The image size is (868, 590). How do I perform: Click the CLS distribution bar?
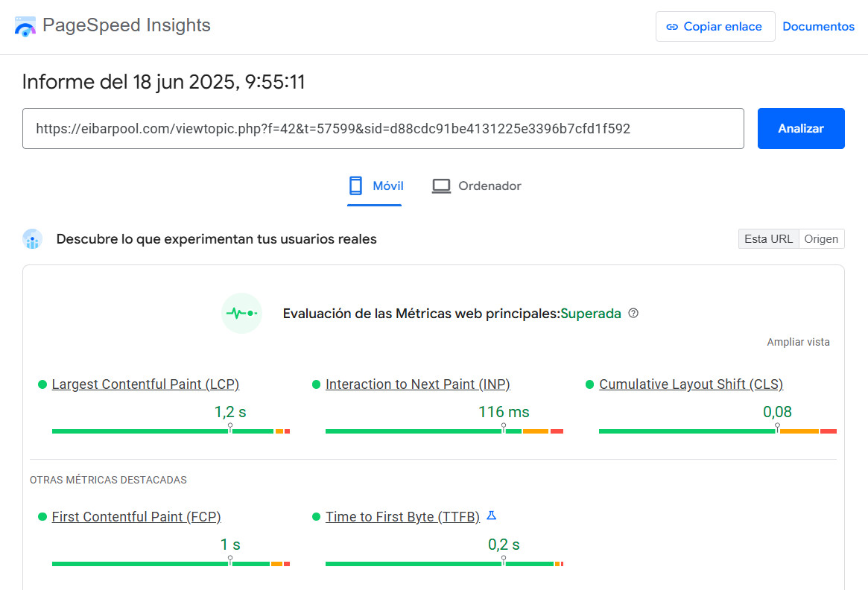point(718,431)
